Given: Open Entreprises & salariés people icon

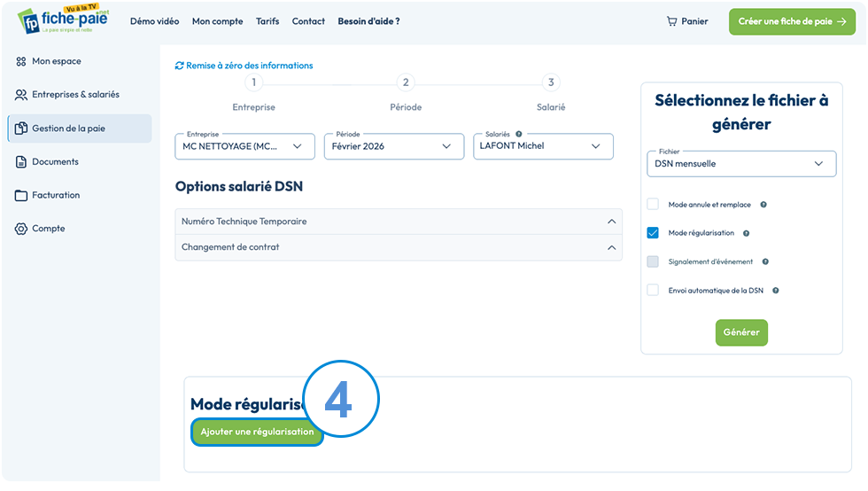Looking at the screenshot, I should (21, 95).
